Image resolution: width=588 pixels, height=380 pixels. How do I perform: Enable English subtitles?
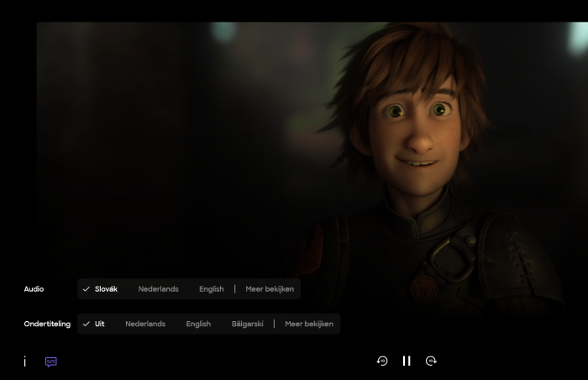[x=198, y=324]
